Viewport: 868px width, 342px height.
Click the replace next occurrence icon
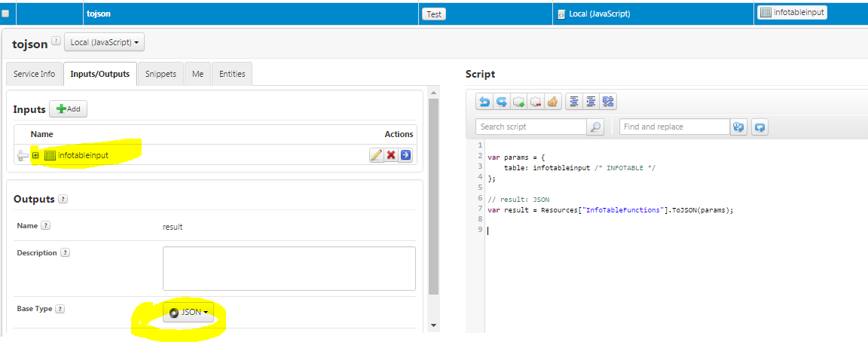click(738, 127)
